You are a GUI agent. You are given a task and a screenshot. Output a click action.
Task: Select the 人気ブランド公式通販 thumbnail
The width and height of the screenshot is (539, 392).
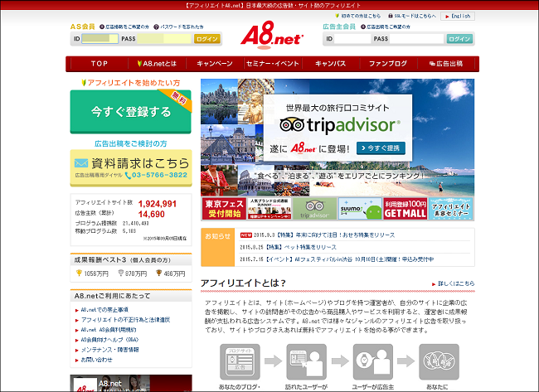click(x=269, y=209)
